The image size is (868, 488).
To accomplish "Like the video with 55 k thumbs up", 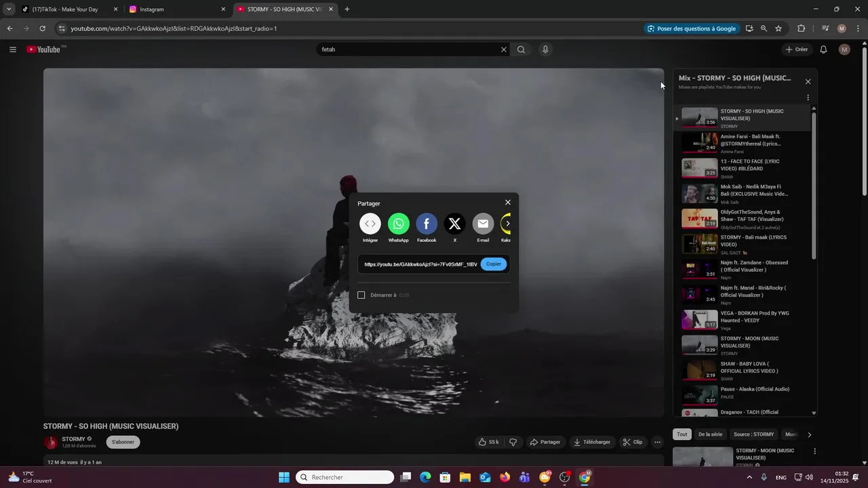I will [x=488, y=442].
